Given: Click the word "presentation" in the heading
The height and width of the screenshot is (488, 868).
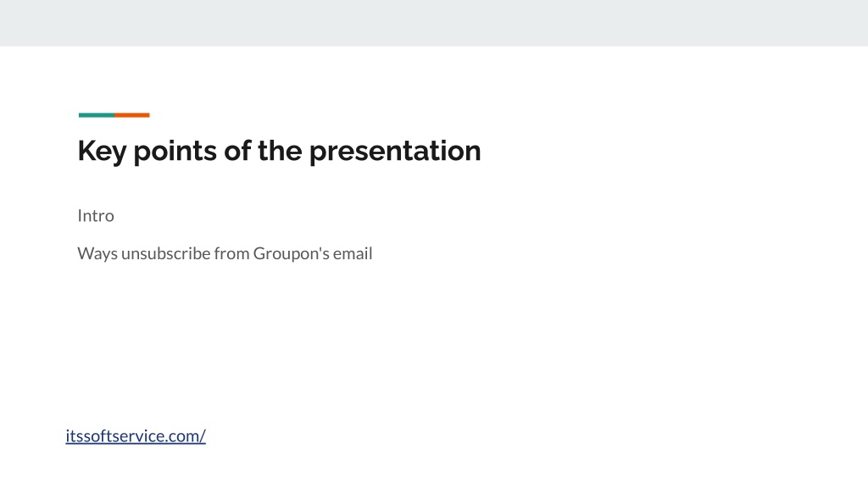Looking at the screenshot, I should click(395, 151).
